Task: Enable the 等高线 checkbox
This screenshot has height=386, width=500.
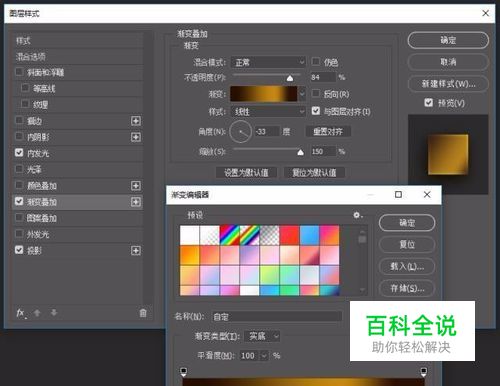Action: (25, 88)
